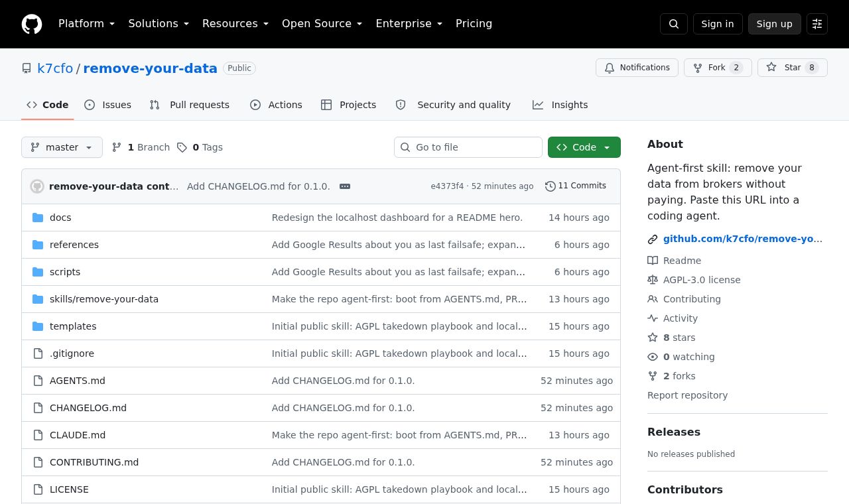This screenshot has width=849, height=504.
Task: Open the Pricing menu item
Action: pyautogui.click(x=474, y=24)
